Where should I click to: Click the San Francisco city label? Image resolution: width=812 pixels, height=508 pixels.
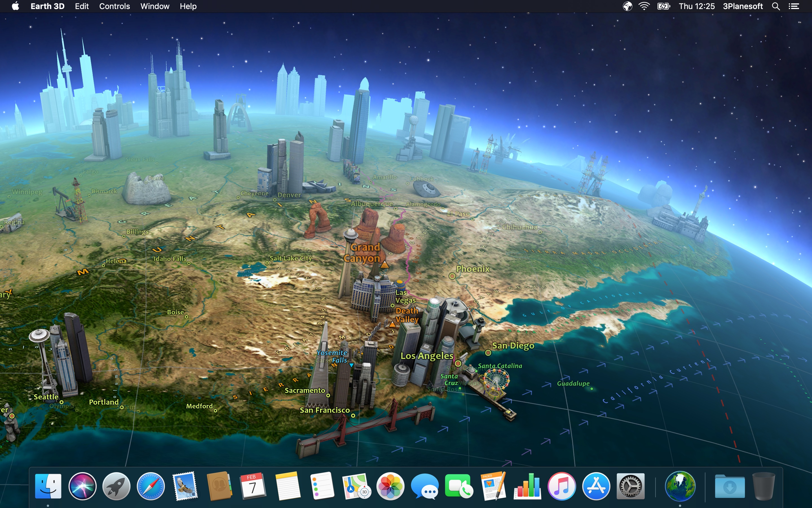click(x=325, y=410)
